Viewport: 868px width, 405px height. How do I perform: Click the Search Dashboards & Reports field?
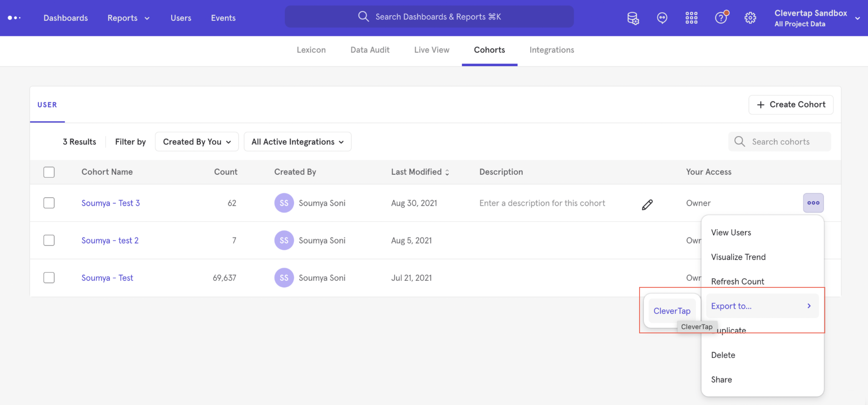429,16
